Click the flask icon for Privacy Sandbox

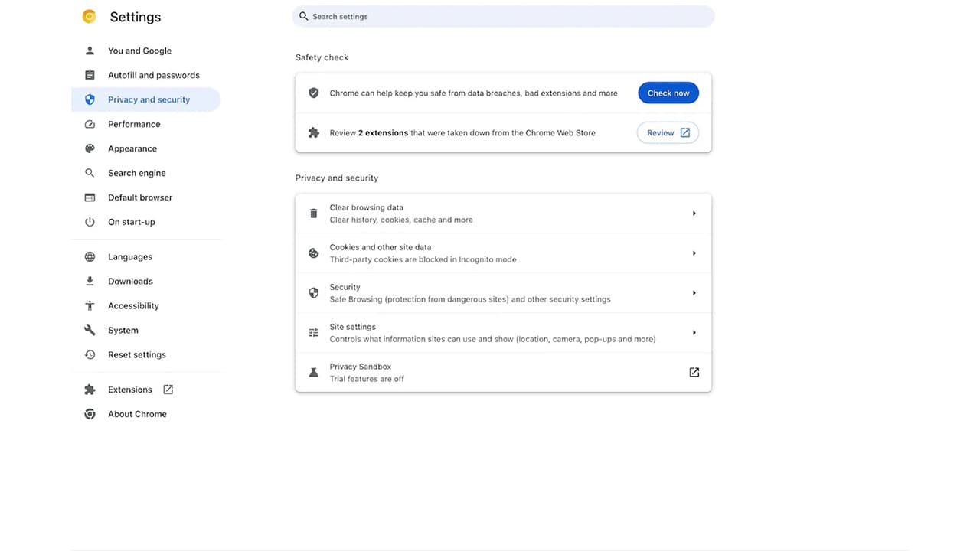313,372
